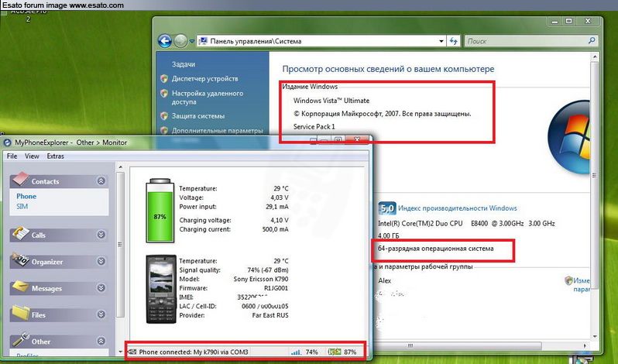The height and width of the screenshot is (364, 618).
Task: Collapse the Contacts section chevron
Action: (101, 180)
